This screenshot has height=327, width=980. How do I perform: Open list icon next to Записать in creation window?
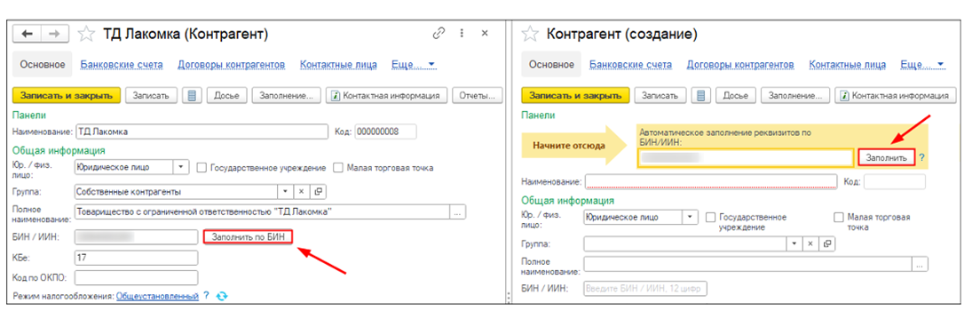[x=700, y=96]
